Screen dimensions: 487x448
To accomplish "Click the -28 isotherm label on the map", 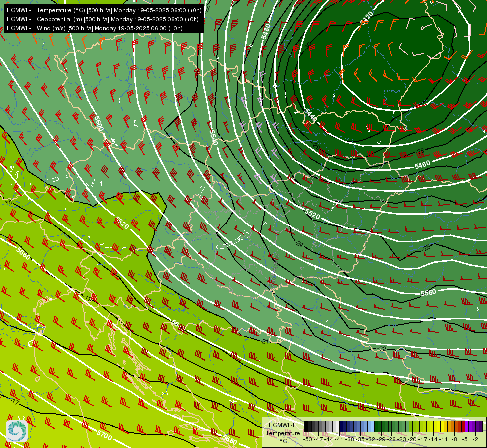I will click(420, 151).
